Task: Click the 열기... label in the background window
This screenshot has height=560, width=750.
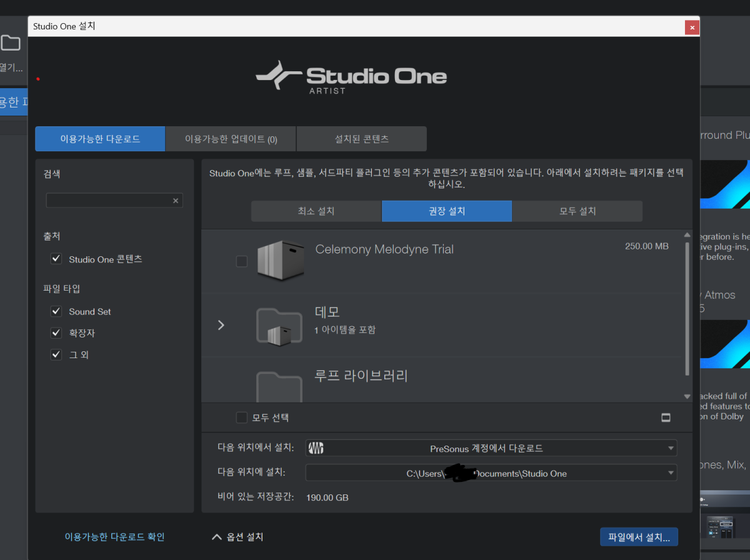Action: (11, 67)
